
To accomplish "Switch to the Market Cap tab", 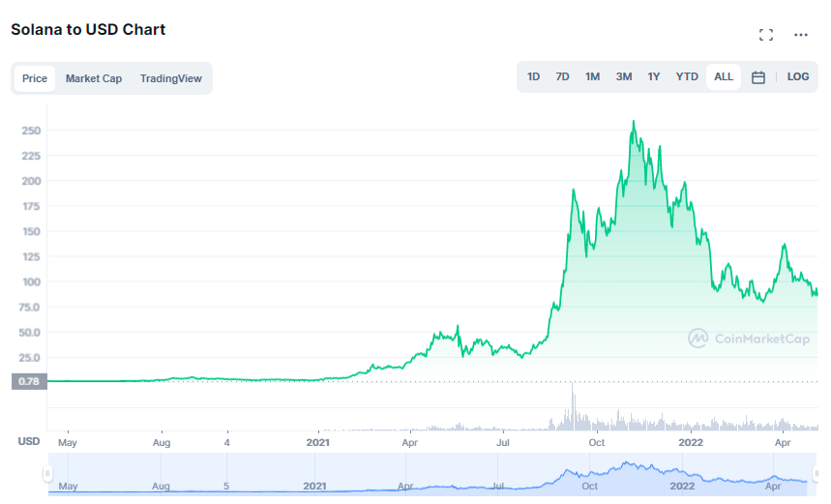I will 94,78.
